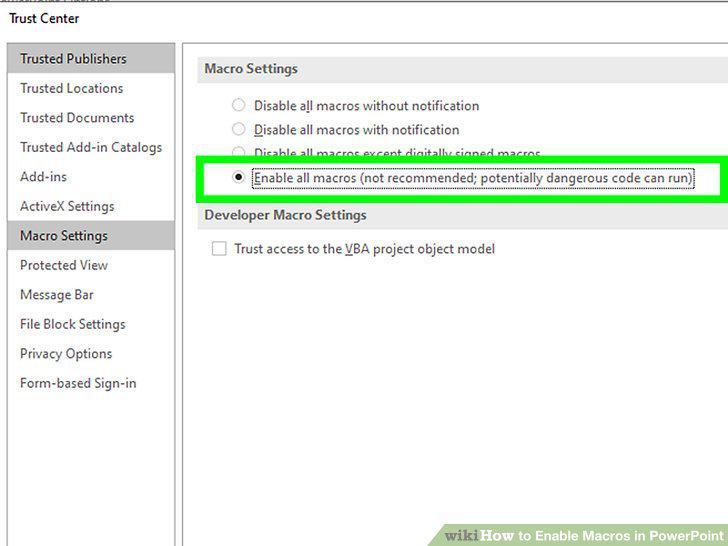Click the Macro Settings heading in the right pane
The image size is (728, 546).
click(x=251, y=69)
